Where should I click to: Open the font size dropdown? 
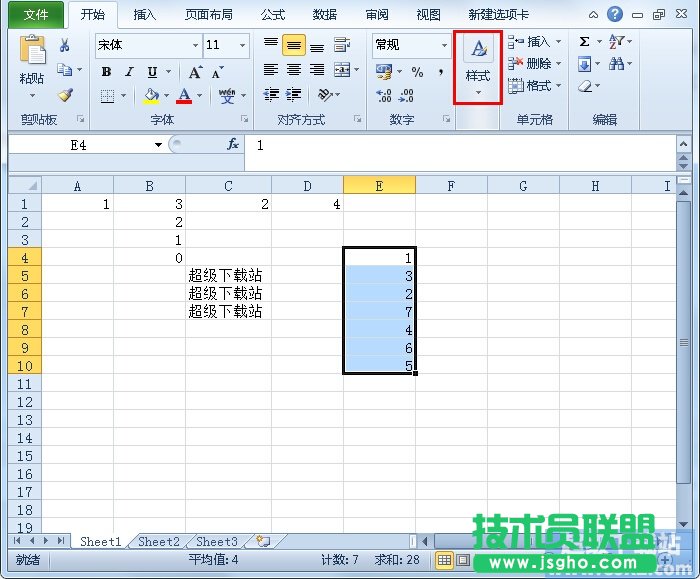pyautogui.click(x=242, y=45)
